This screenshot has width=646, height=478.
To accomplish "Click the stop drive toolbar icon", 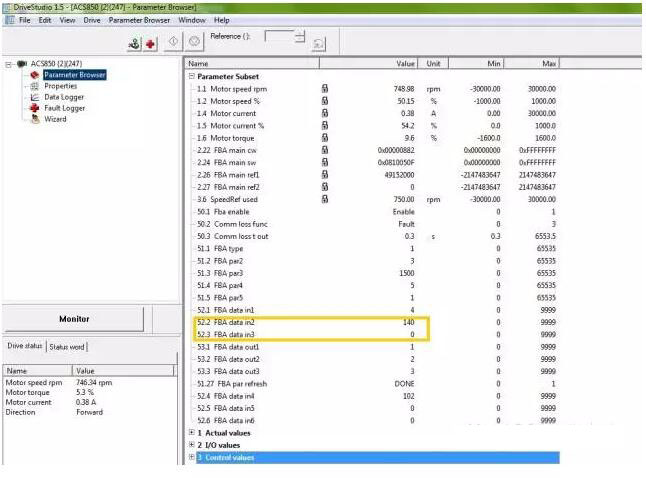I will click(194, 43).
